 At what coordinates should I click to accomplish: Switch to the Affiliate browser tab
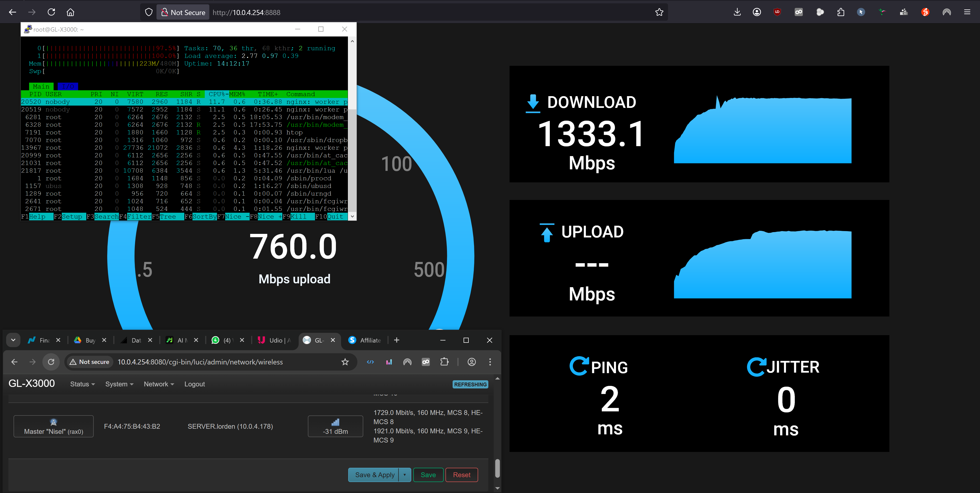tap(365, 340)
